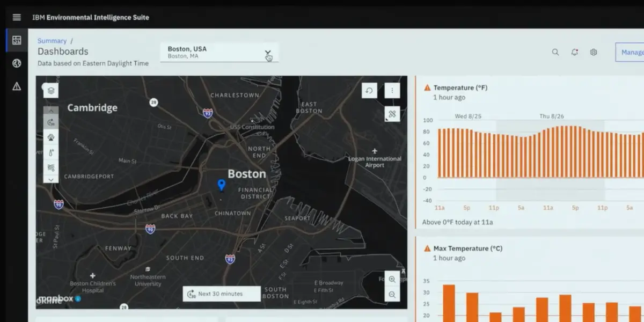
Task: Open the map layers stack button
Action: click(x=51, y=91)
